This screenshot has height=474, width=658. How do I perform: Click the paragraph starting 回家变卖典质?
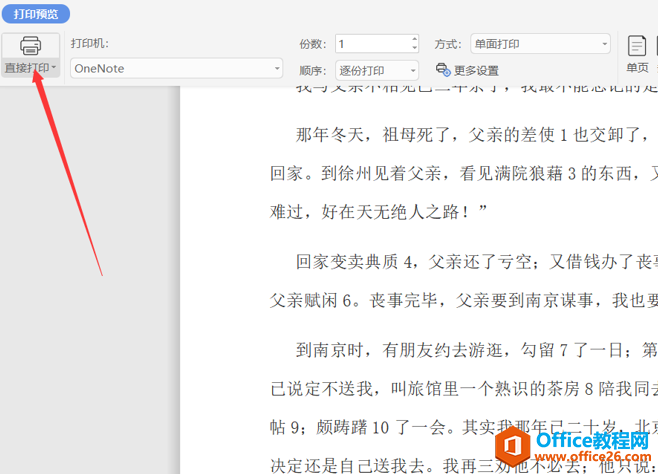(x=464, y=281)
